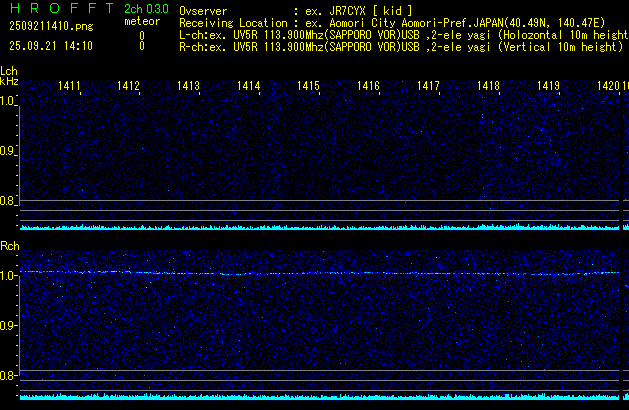Select the 1415 time marker
This screenshot has width=629, height=410.
(308, 87)
